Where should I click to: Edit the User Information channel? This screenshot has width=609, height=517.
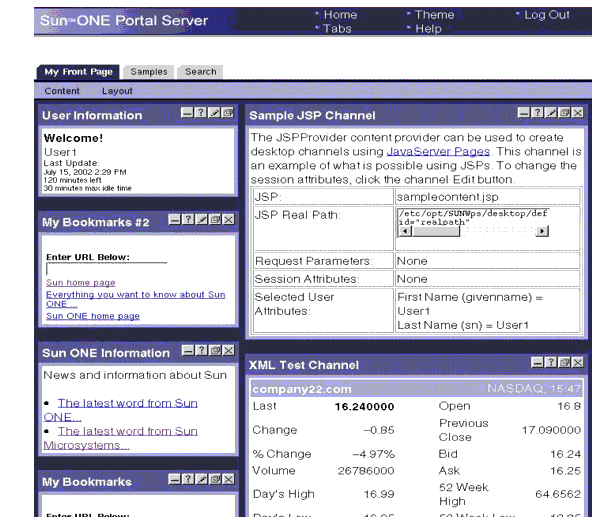[x=214, y=113]
